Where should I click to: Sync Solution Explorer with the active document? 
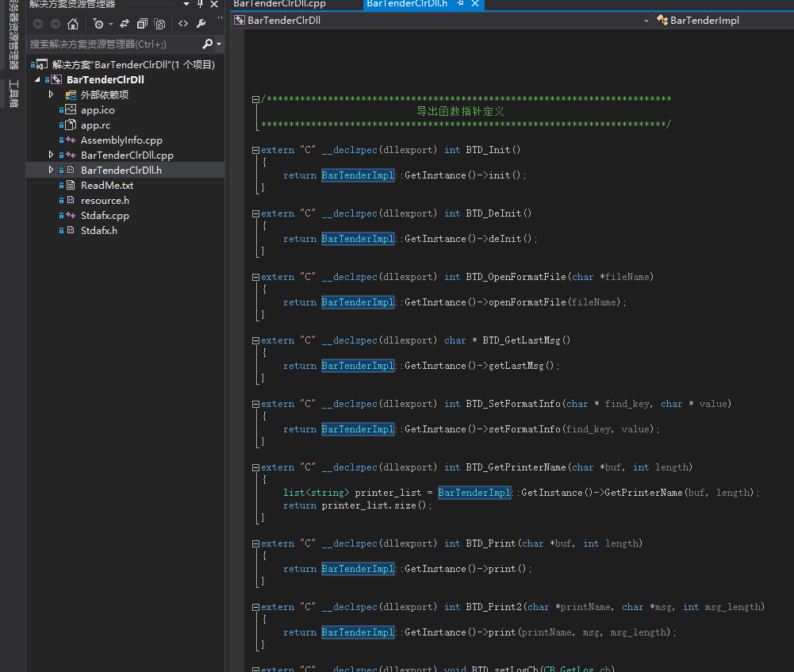(123, 24)
